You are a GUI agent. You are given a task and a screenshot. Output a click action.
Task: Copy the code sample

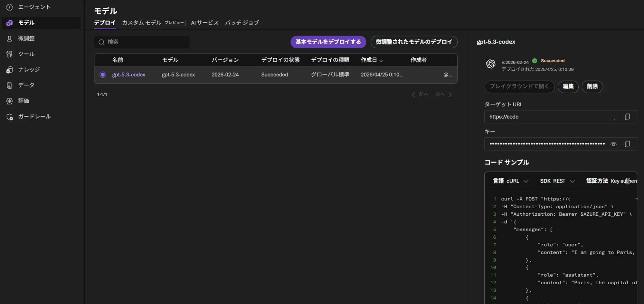tap(628, 181)
